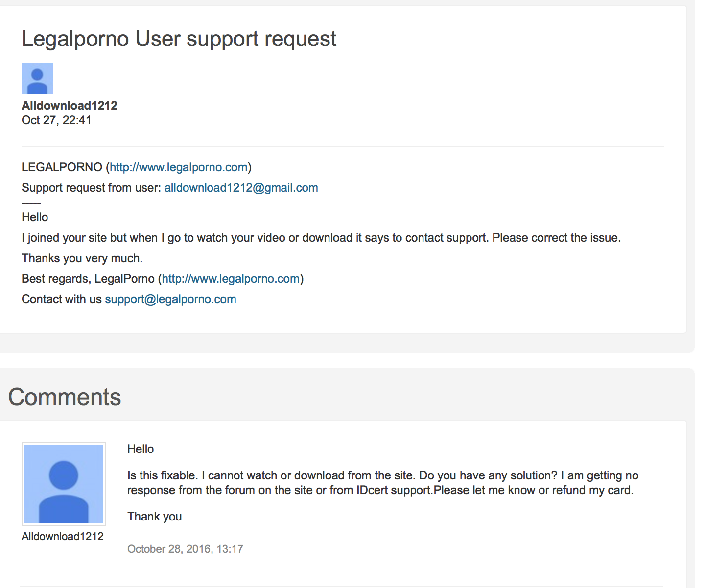The height and width of the screenshot is (588, 705).
Task: Click the "Is this fixable" comment paragraph
Action: point(382,482)
